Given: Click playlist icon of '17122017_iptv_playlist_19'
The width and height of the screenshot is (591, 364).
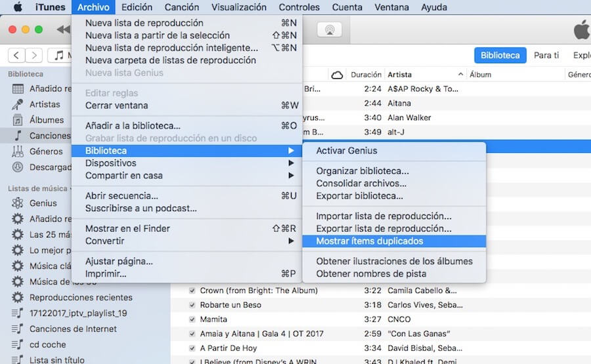Looking at the screenshot, I should click(x=17, y=313).
